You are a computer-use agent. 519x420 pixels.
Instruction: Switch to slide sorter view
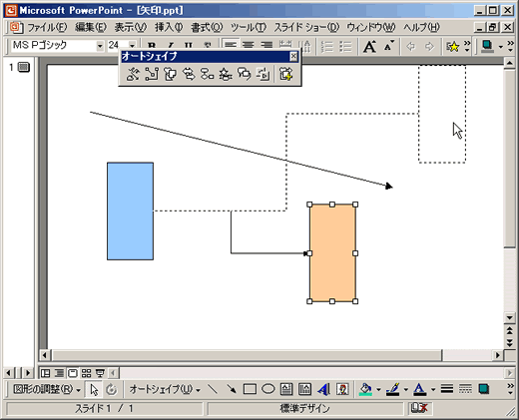point(86,373)
